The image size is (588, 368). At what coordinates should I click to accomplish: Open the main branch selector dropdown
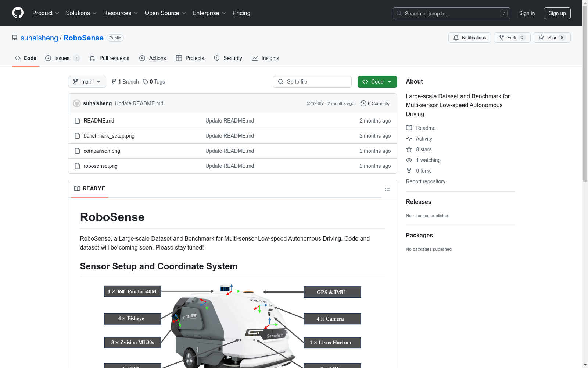(x=87, y=82)
